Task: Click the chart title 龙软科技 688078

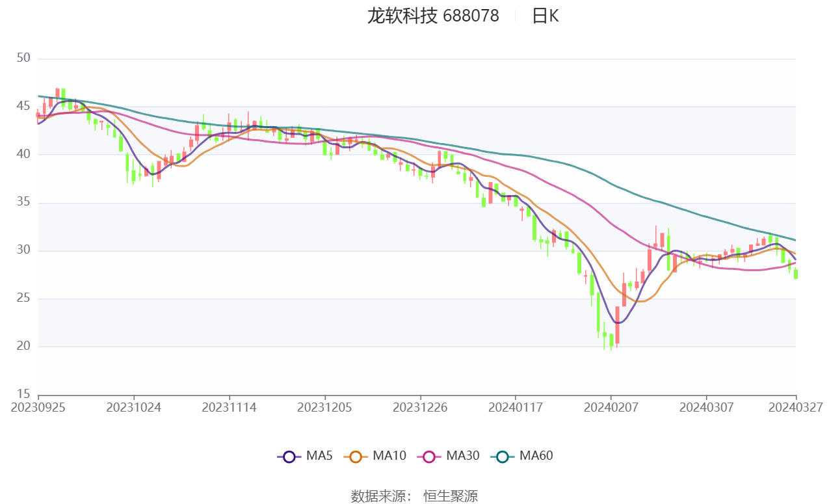Action: (433, 16)
